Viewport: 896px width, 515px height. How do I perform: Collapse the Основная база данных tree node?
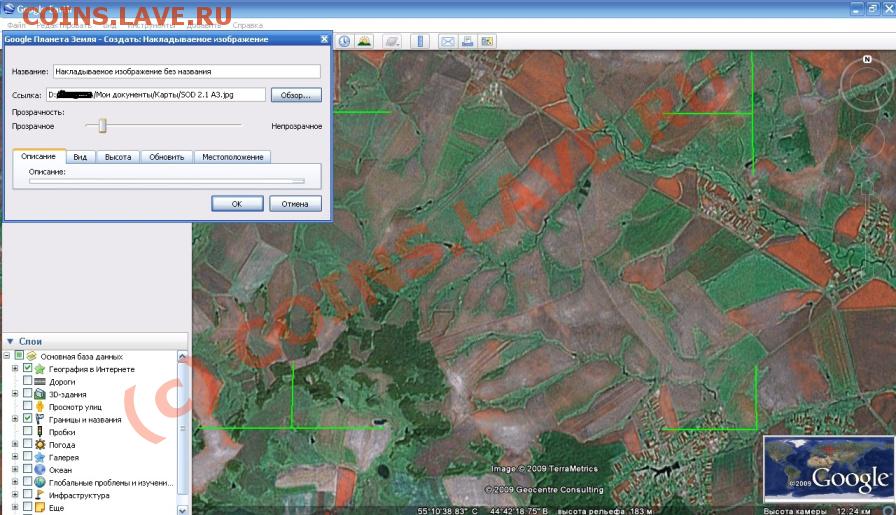pyautogui.click(x=7, y=356)
